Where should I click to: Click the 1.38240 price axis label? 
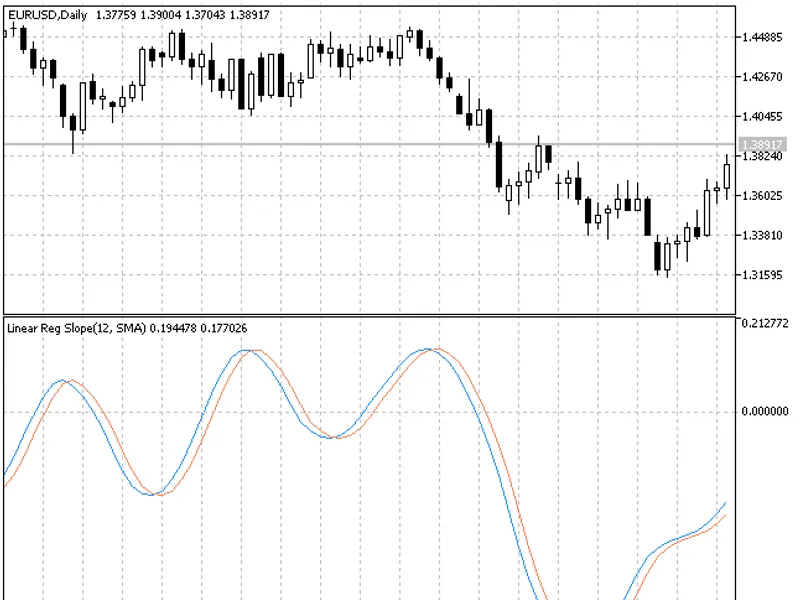(x=762, y=157)
